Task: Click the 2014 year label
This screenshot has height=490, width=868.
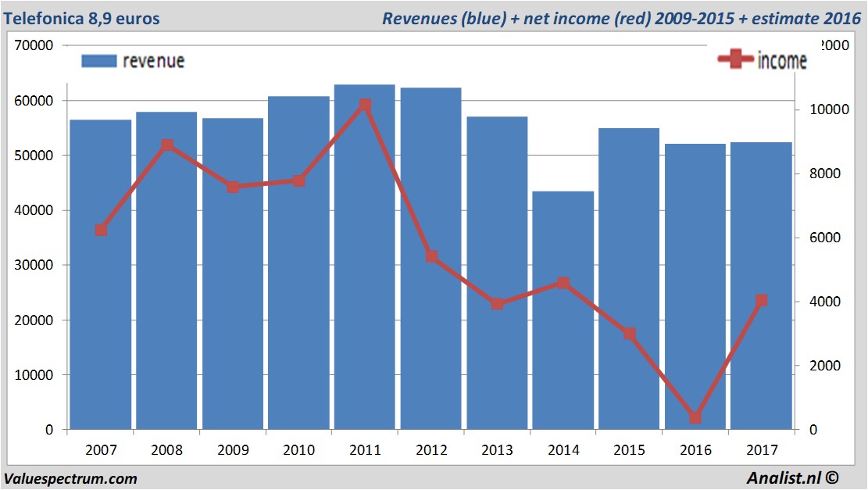Action: (563, 450)
